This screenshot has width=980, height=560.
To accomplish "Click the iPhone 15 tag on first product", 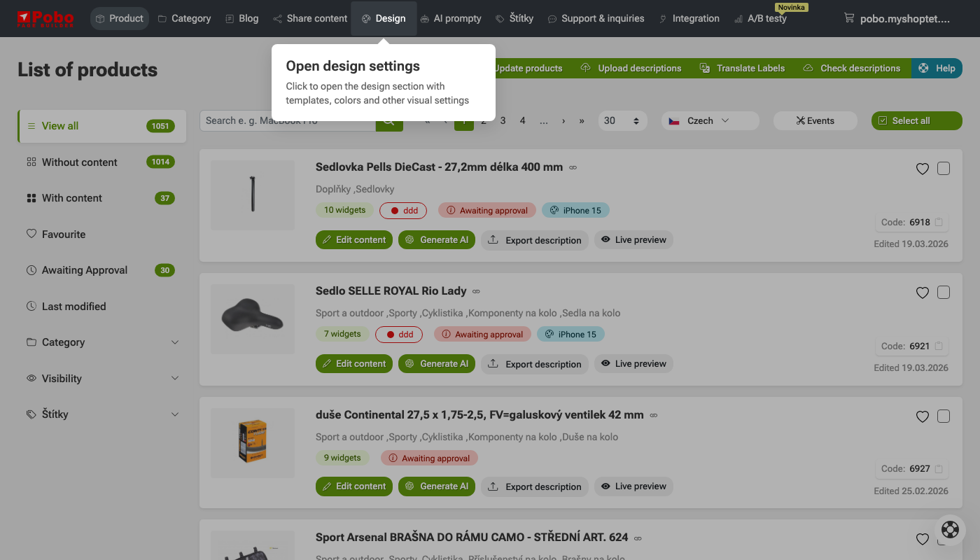I will [x=575, y=211].
